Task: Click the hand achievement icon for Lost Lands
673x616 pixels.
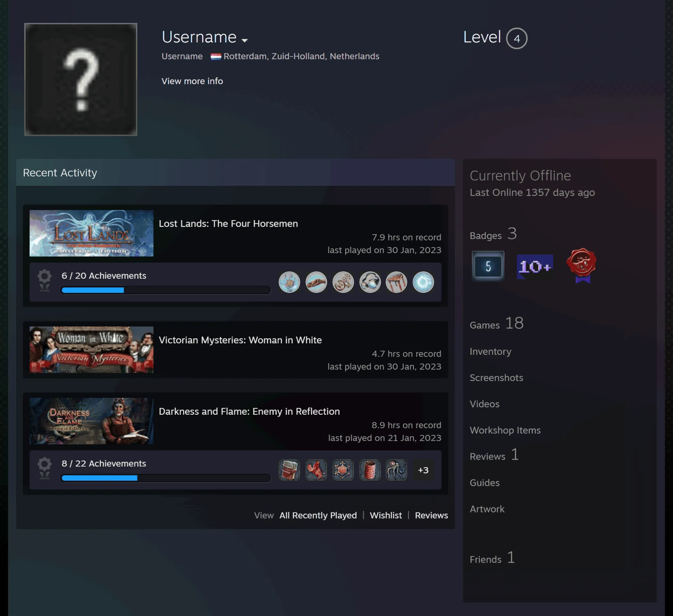Action: pyautogui.click(x=289, y=282)
